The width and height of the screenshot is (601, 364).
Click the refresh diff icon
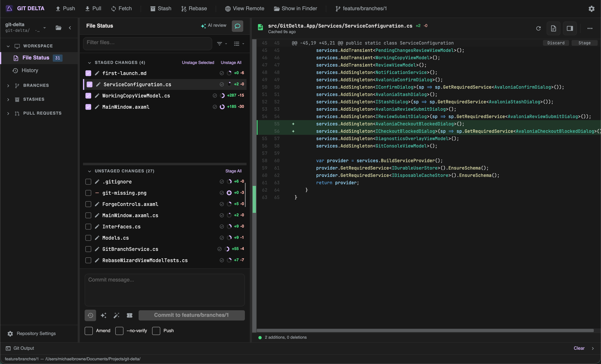click(538, 28)
